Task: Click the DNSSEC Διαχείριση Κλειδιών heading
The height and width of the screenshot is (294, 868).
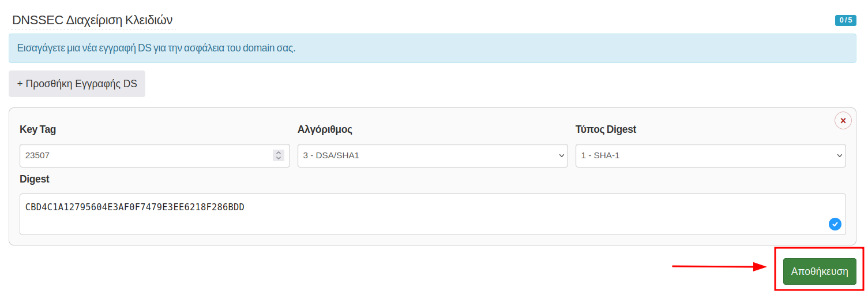Action: [x=92, y=20]
